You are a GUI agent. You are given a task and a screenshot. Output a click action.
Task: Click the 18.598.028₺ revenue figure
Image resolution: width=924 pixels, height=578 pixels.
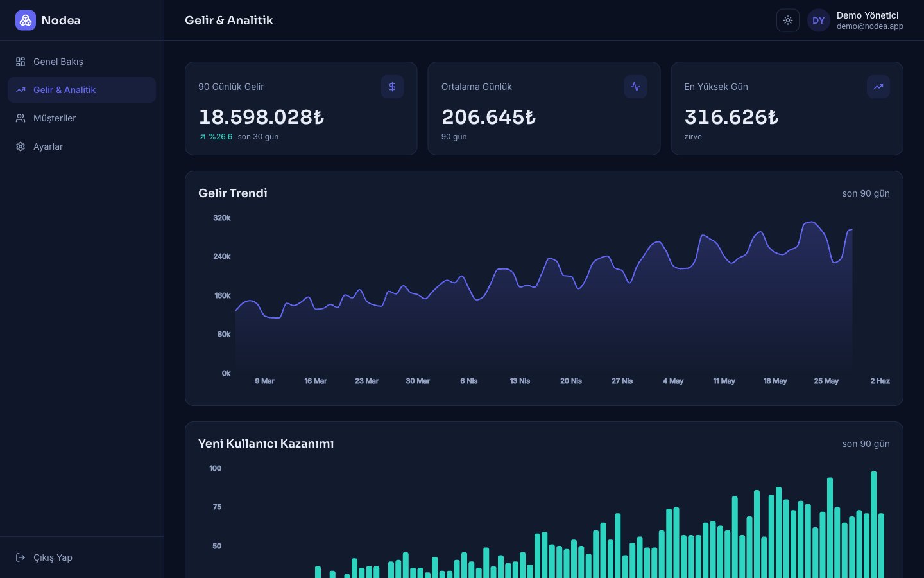[262, 117]
